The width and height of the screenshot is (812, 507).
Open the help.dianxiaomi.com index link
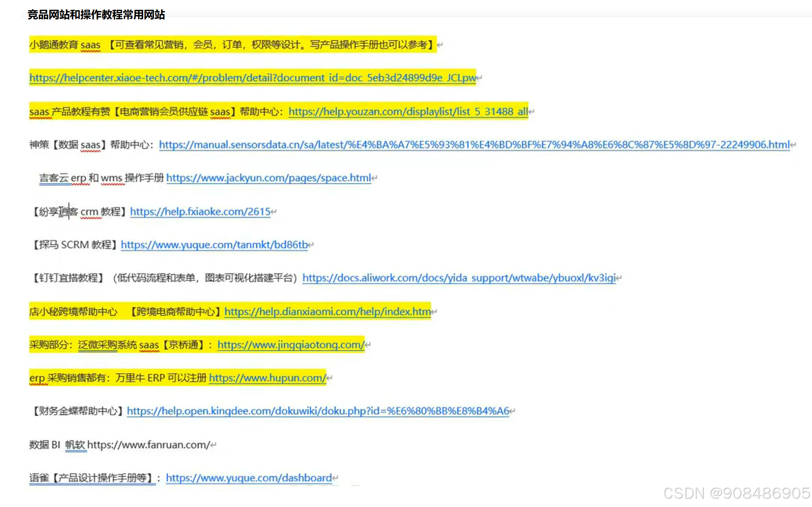(327, 311)
